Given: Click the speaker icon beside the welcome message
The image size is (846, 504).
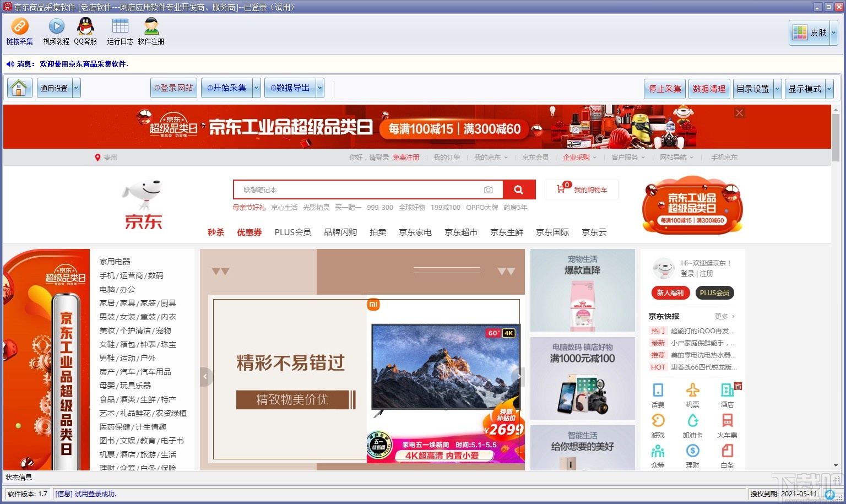Looking at the screenshot, I should click(x=9, y=64).
